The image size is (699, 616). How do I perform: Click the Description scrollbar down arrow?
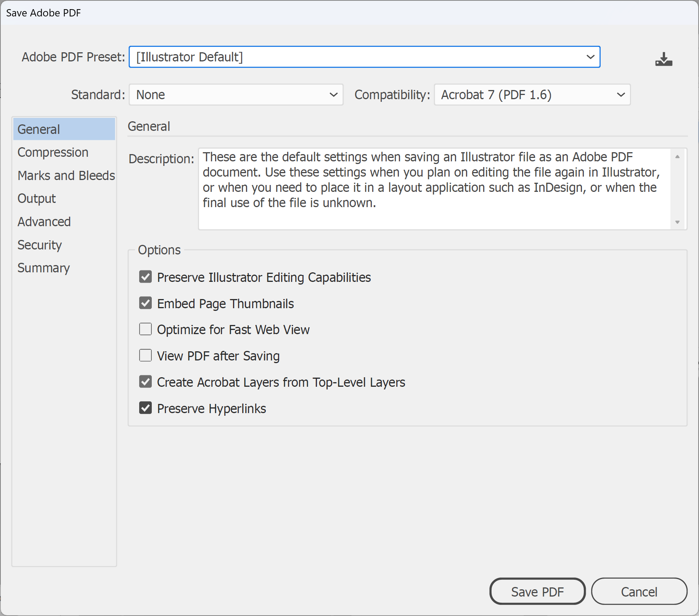(x=677, y=222)
